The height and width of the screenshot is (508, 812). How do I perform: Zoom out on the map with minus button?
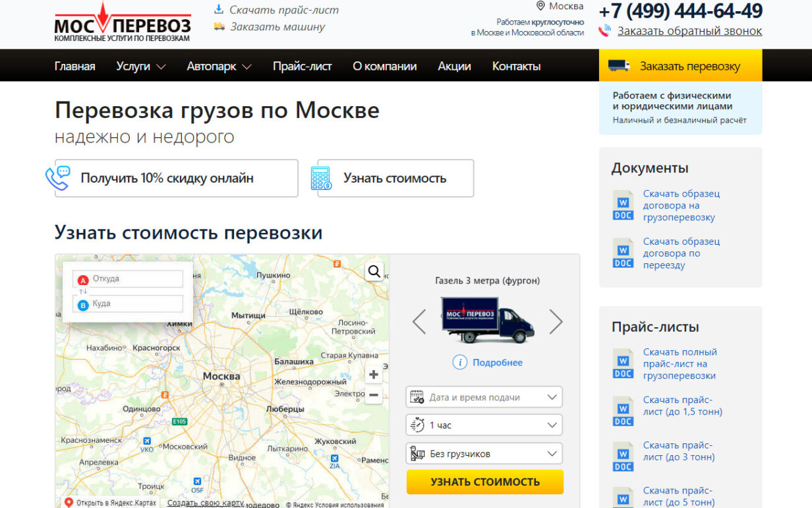tap(374, 395)
